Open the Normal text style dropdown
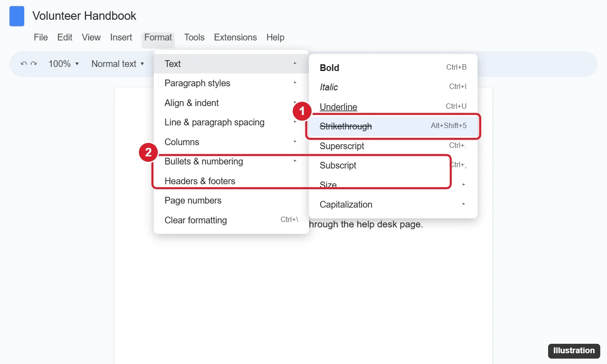The height and width of the screenshot is (364, 607). tap(118, 64)
